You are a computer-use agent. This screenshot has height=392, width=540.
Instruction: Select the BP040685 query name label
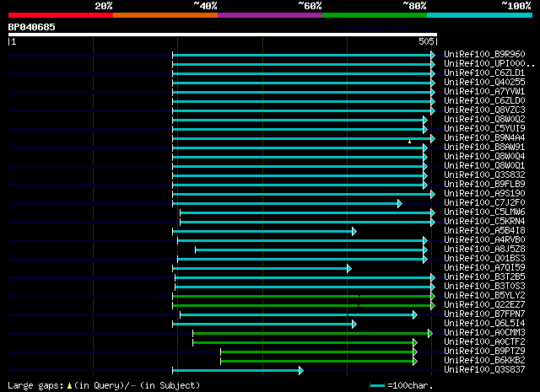32,27
